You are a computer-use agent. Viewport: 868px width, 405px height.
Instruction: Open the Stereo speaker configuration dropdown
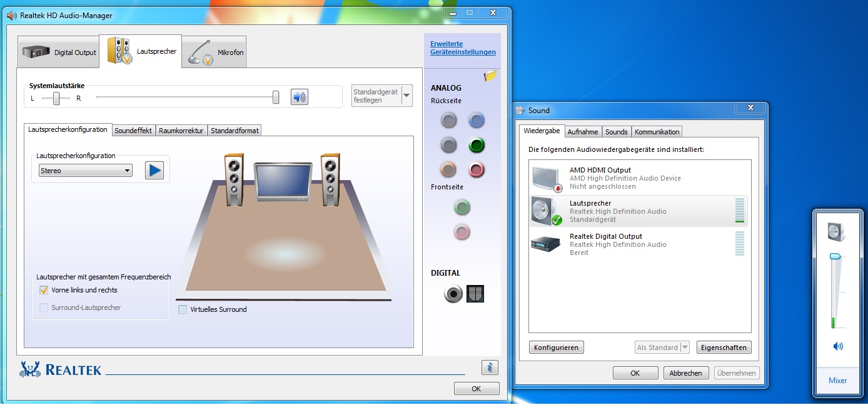(85, 171)
